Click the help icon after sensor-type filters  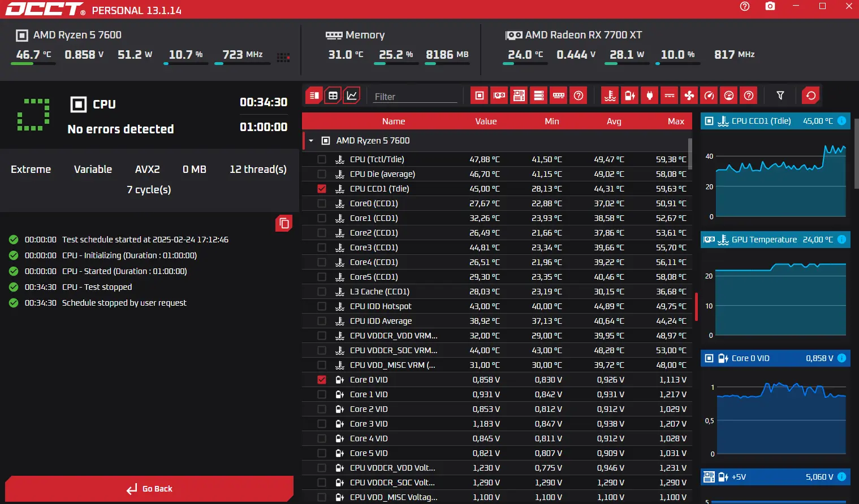749,95
